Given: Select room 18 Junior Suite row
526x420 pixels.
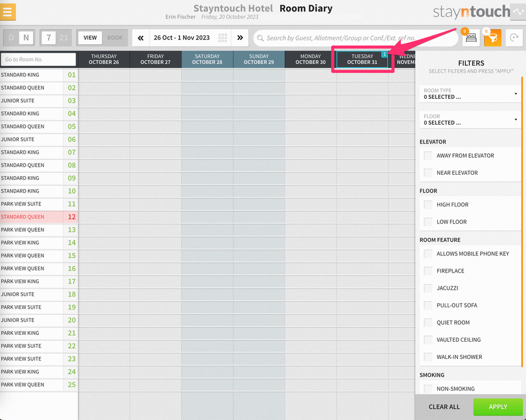Looking at the screenshot, I should tap(39, 294).
